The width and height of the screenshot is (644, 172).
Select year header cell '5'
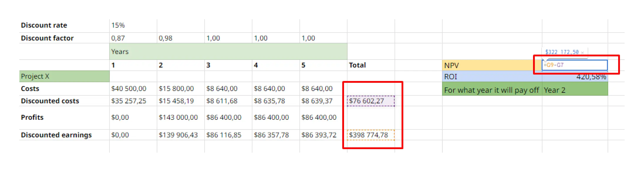323,65
